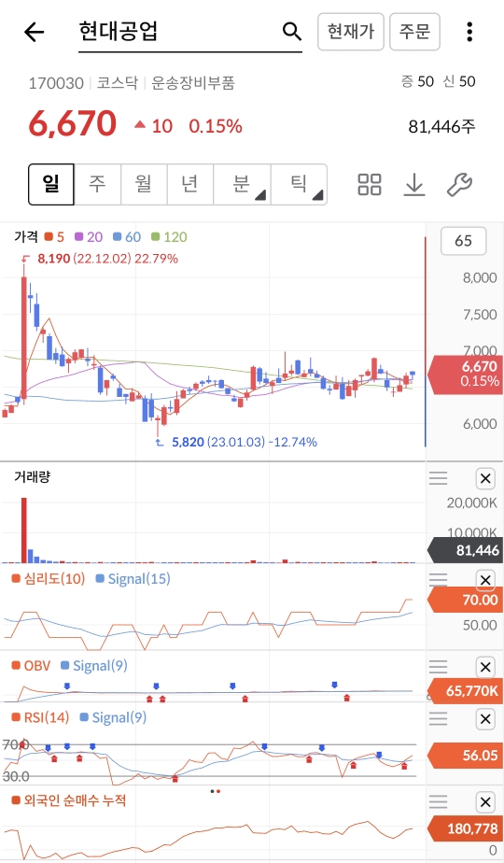
Task: Close the OBV indicator panel
Action: pos(485,667)
